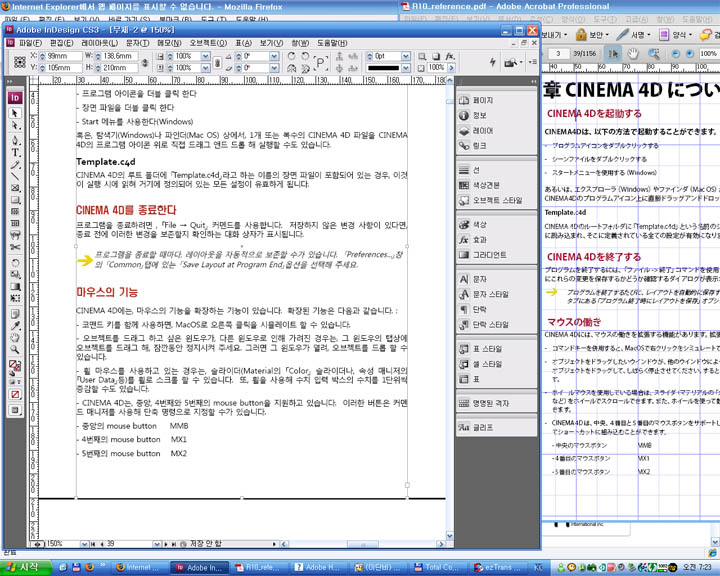Select the Gradient Swatch tool
720x576 pixels.
coord(15,286)
